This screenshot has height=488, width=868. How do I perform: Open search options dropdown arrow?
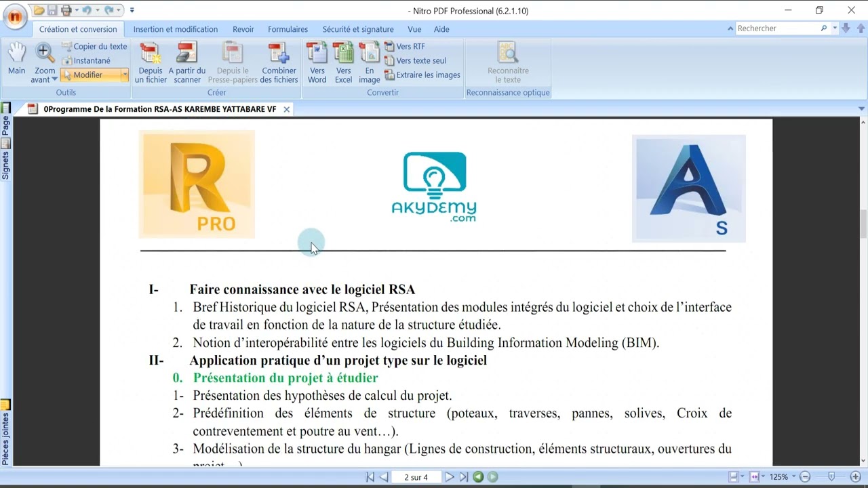[833, 28]
